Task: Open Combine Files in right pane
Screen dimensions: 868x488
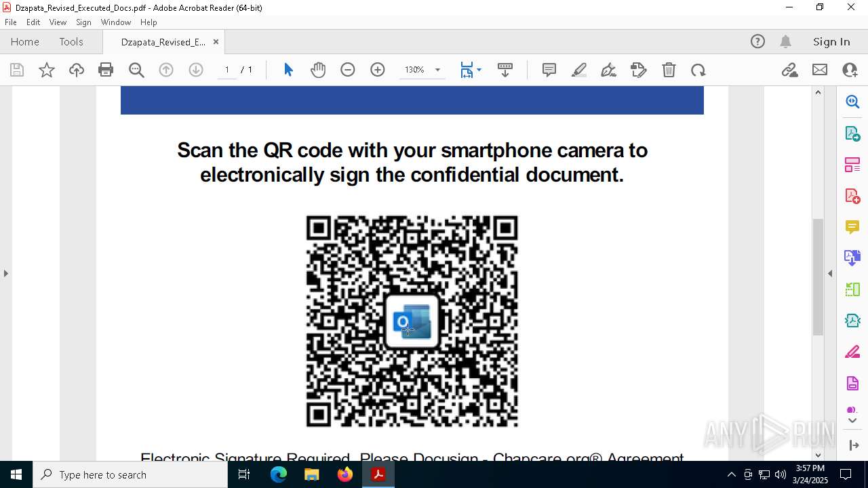Action: coord(852,258)
